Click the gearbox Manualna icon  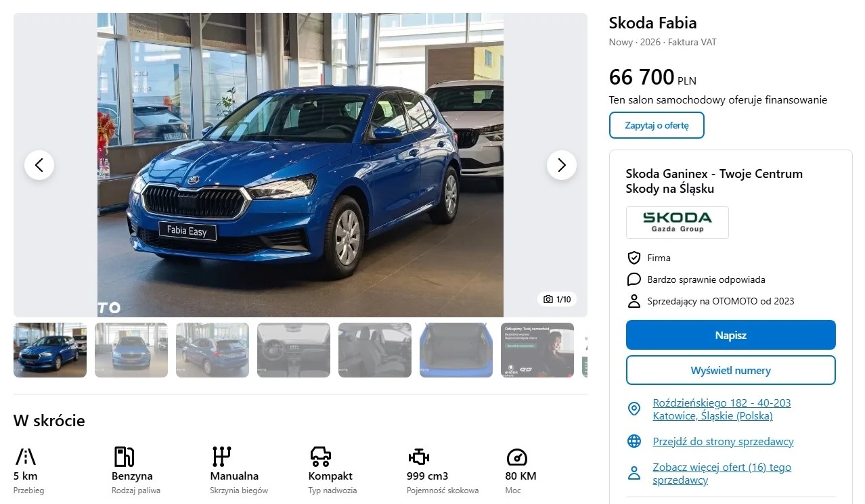[221, 457]
